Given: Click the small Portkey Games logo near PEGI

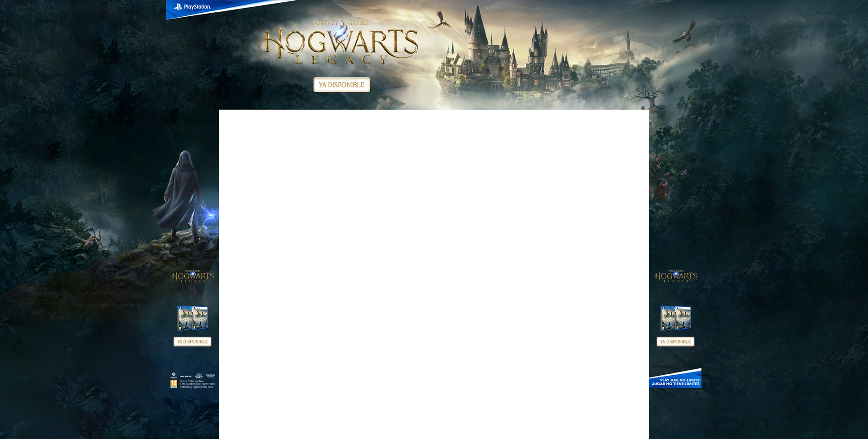Looking at the screenshot, I should pos(211,376).
